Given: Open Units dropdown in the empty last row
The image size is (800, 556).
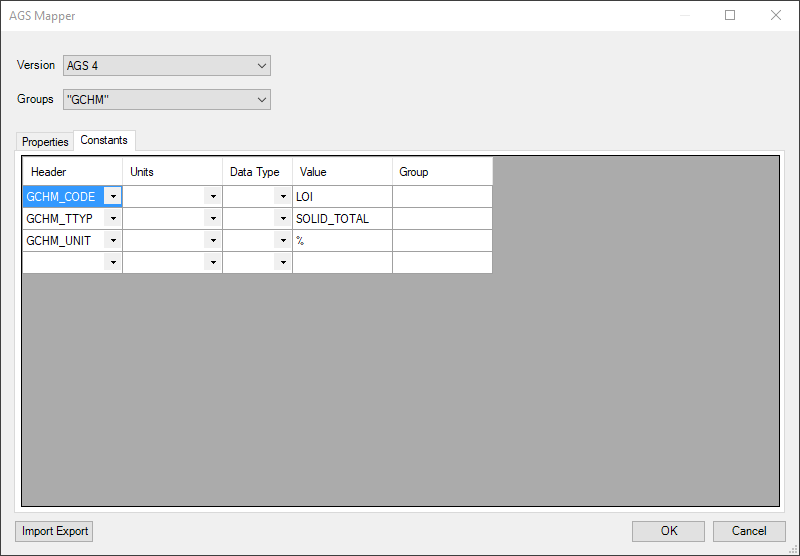Looking at the screenshot, I should pyautogui.click(x=213, y=262).
